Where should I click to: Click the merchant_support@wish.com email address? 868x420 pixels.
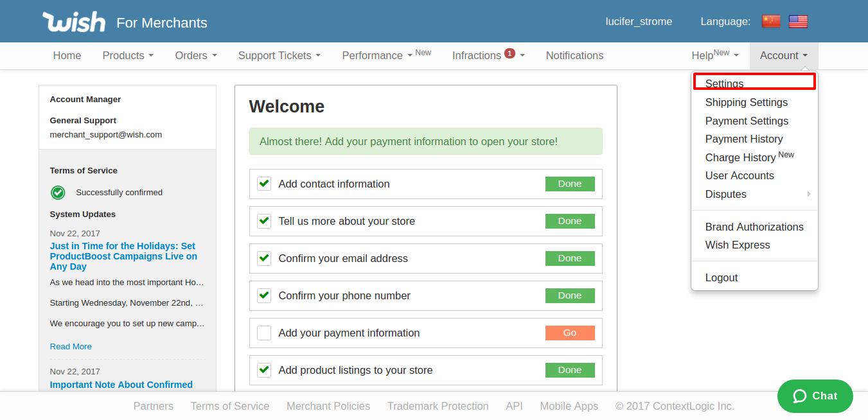coord(106,135)
